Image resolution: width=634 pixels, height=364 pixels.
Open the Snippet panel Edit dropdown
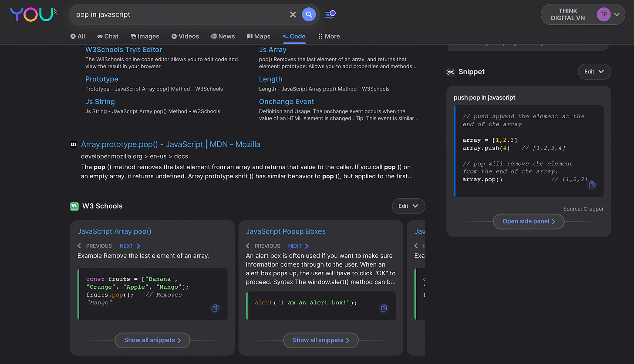click(594, 72)
